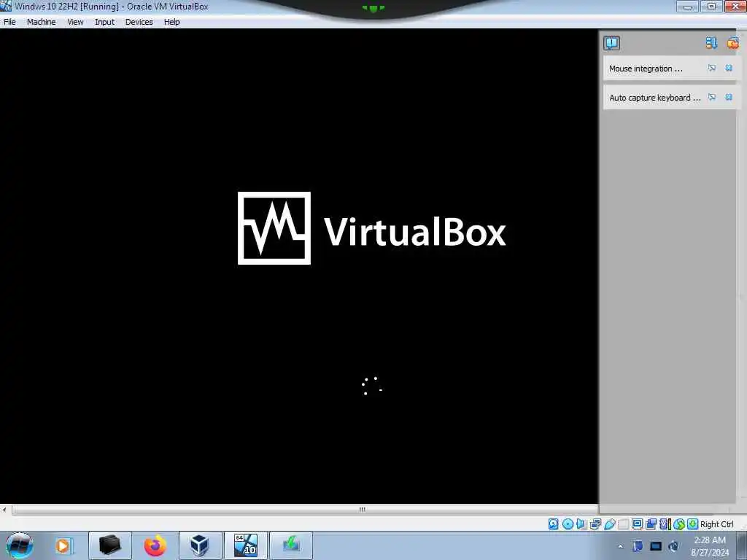
Task: Click the network adapters status icon
Action: 595,524
